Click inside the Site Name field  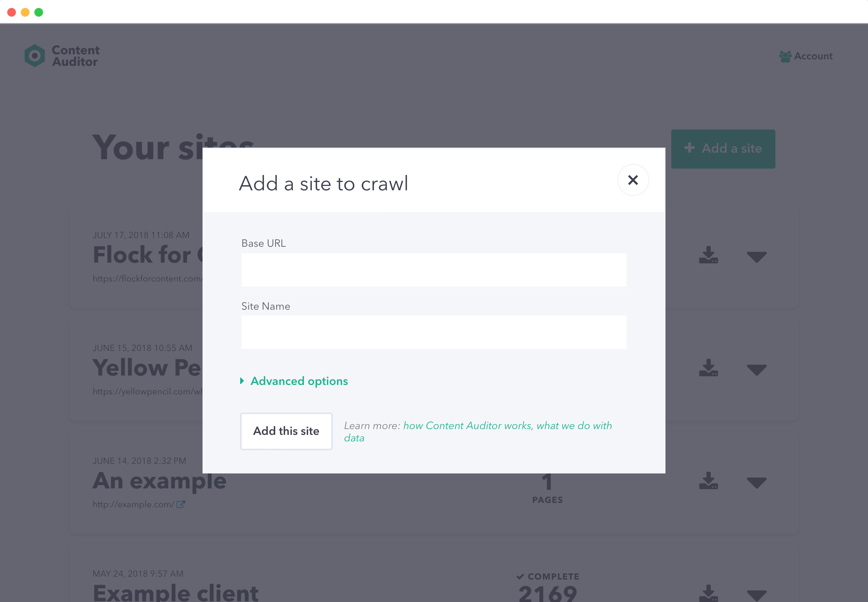point(434,332)
